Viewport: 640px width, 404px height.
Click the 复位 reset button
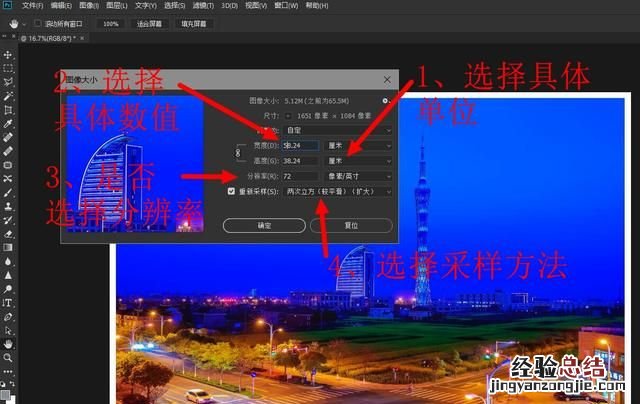[x=351, y=226]
